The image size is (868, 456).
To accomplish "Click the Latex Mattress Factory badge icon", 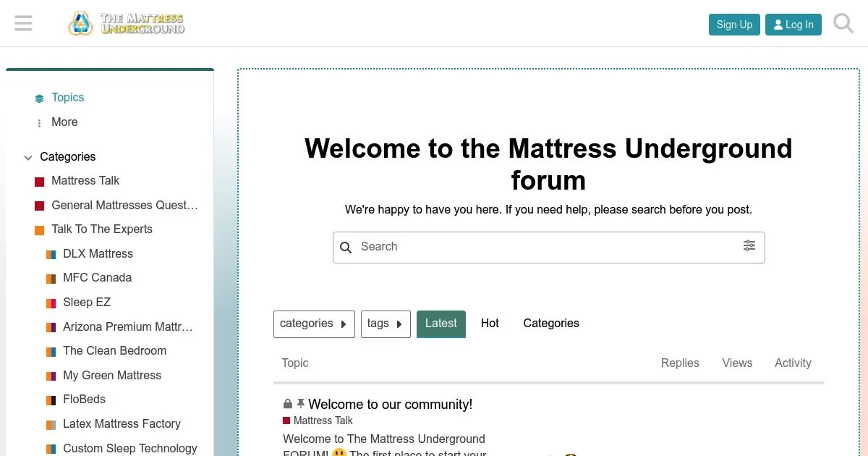I will pos(51,425).
